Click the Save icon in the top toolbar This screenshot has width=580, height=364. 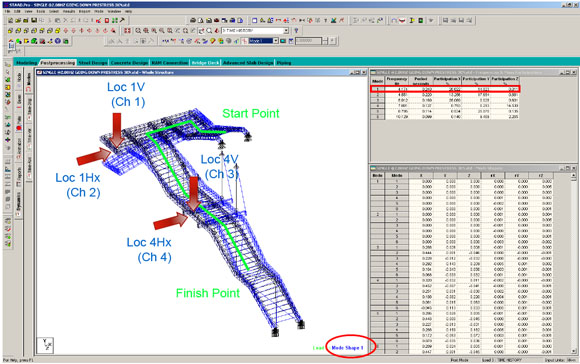coord(34,20)
